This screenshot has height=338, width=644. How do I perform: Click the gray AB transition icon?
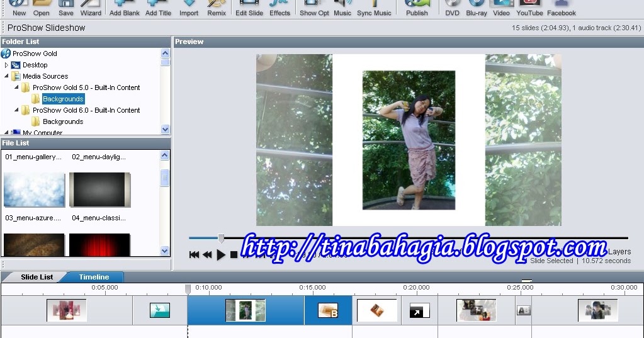click(524, 310)
